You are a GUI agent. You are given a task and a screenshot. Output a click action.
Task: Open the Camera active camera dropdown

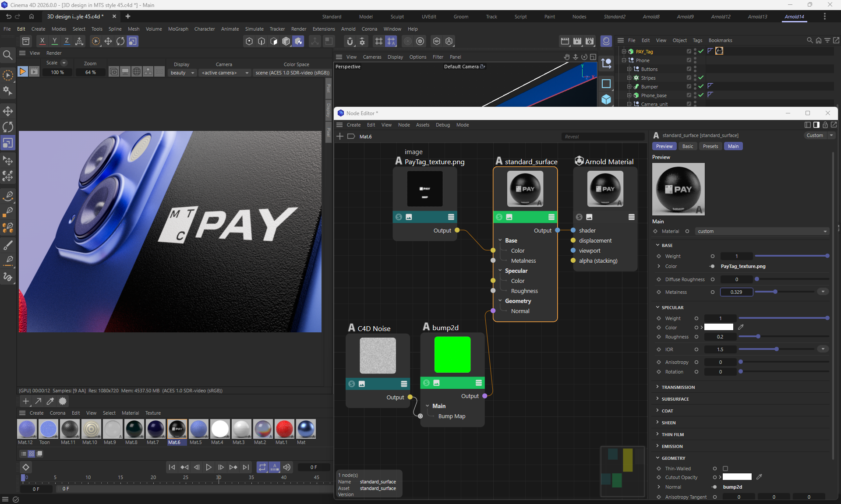coord(225,73)
